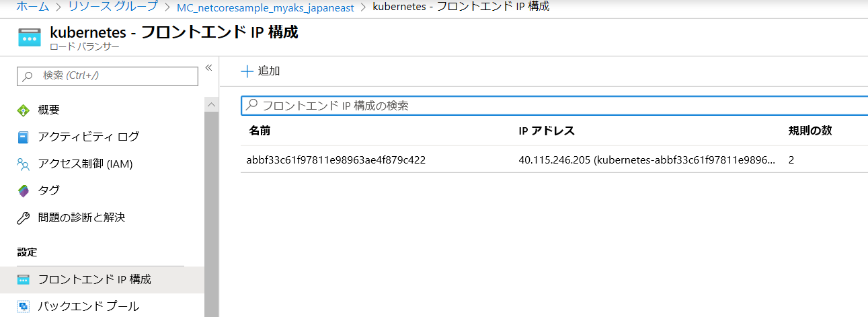Open リソース グループ breadcrumb link
Screen dimensions: 868x317
[114, 6]
